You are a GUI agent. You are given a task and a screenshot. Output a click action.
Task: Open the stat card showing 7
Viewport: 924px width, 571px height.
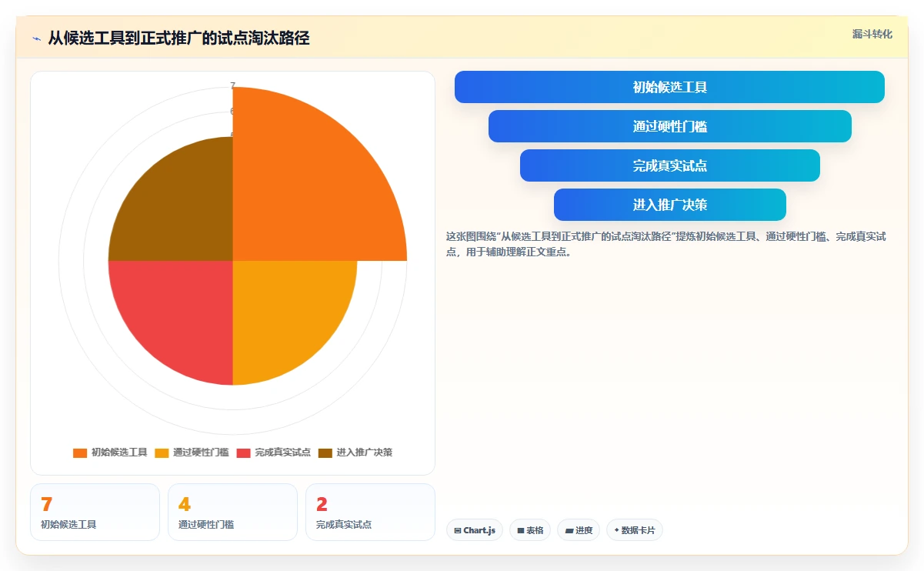[95, 512]
